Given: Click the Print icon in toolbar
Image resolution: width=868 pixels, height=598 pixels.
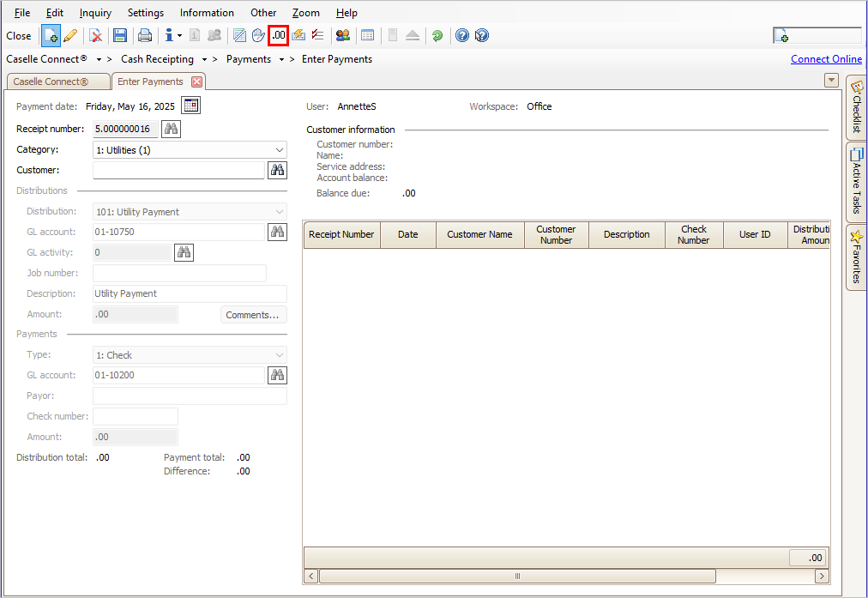Looking at the screenshot, I should (145, 36).
